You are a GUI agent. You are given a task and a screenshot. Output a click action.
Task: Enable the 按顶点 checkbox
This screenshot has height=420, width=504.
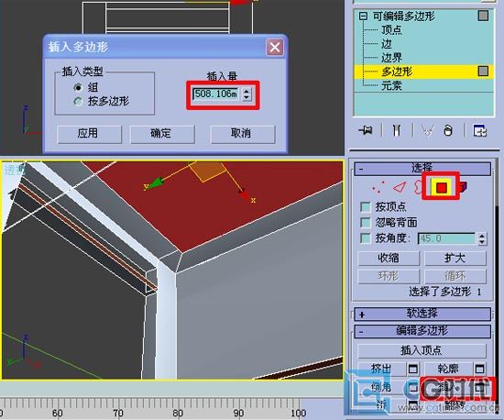coord(366,206)
